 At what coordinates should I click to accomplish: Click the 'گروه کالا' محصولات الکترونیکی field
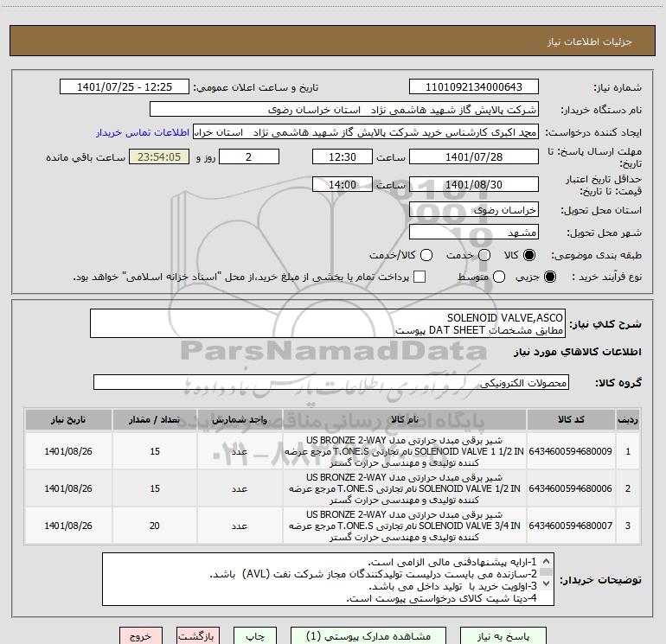330,382
